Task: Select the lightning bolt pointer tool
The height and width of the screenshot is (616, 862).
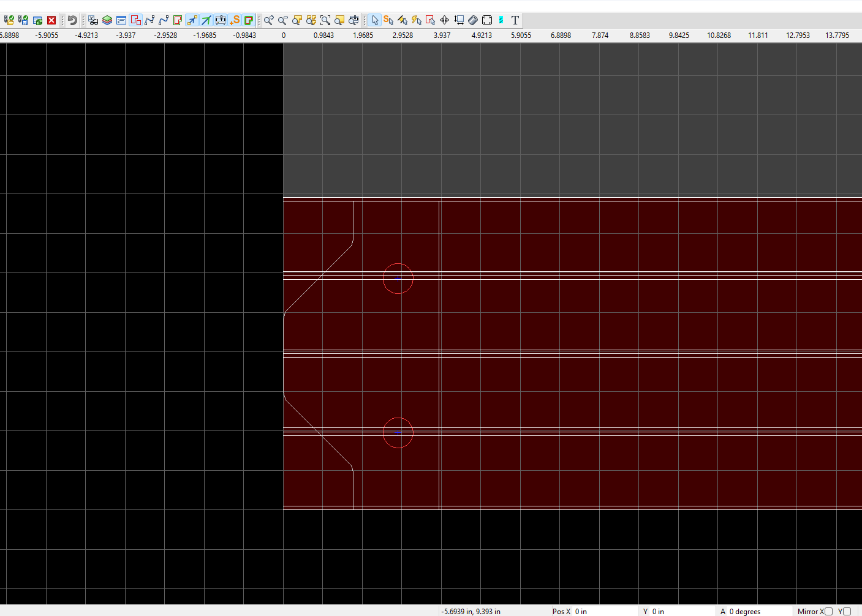Action: click(x=417, y=20)
